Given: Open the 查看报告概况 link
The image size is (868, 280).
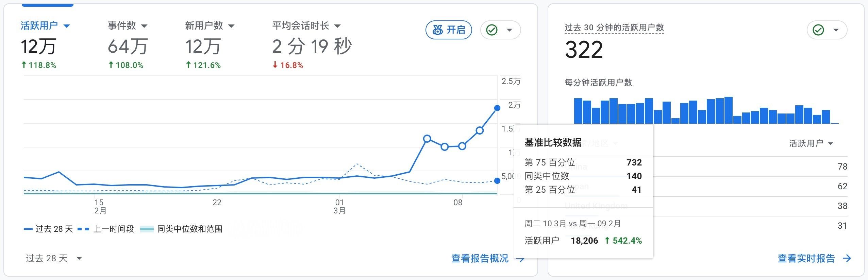Looking at the screenshot, I should pyautogui.click(x=480, y=259).
